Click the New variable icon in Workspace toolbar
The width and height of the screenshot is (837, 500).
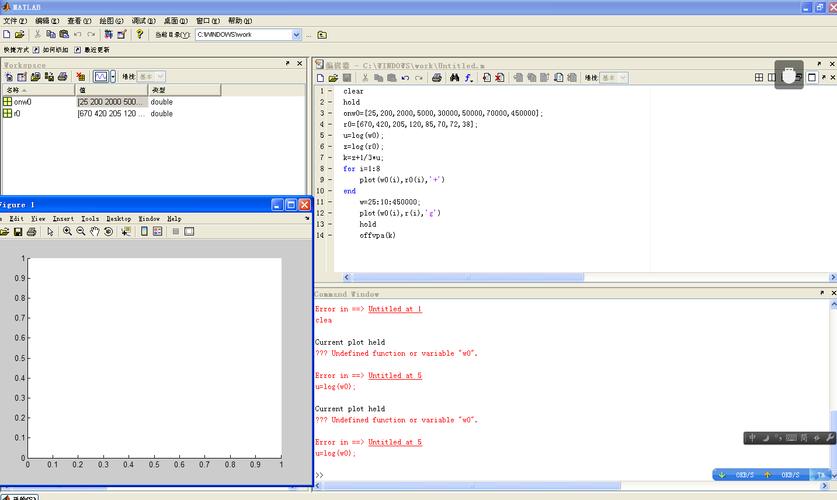9,77
